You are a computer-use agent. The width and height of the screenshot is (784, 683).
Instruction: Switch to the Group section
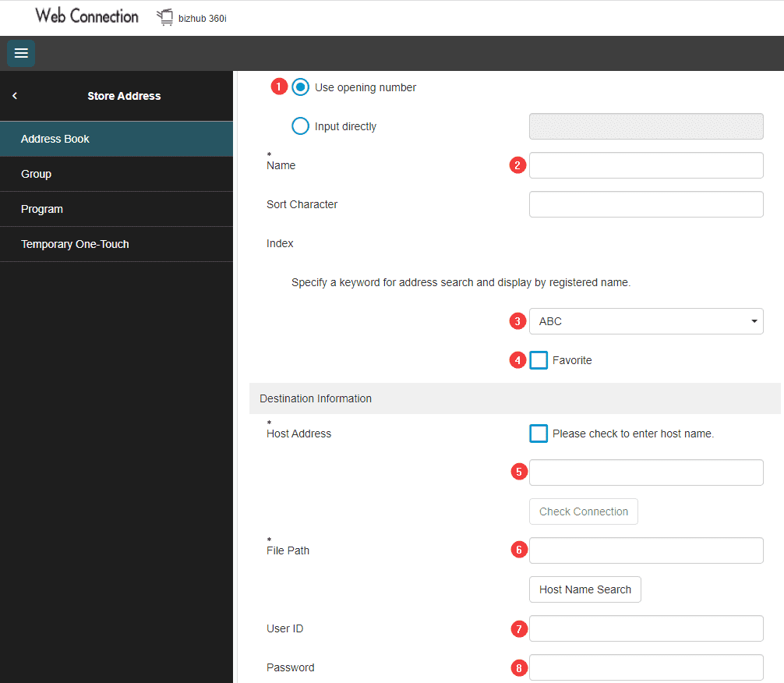tap(116, 174)
